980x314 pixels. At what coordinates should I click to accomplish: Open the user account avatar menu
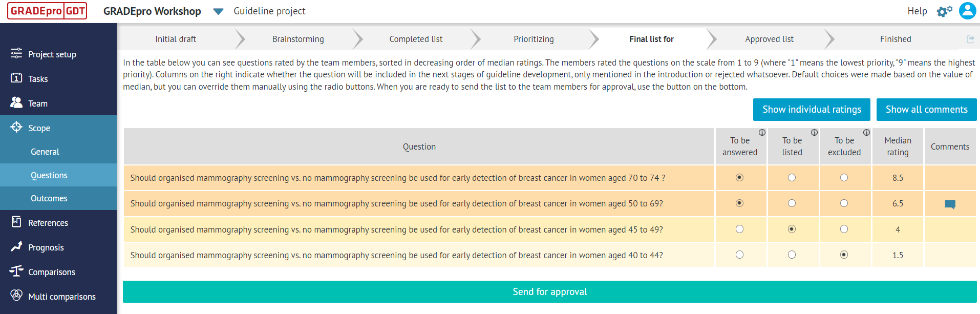pyautogui.click(x=967, y=11)
